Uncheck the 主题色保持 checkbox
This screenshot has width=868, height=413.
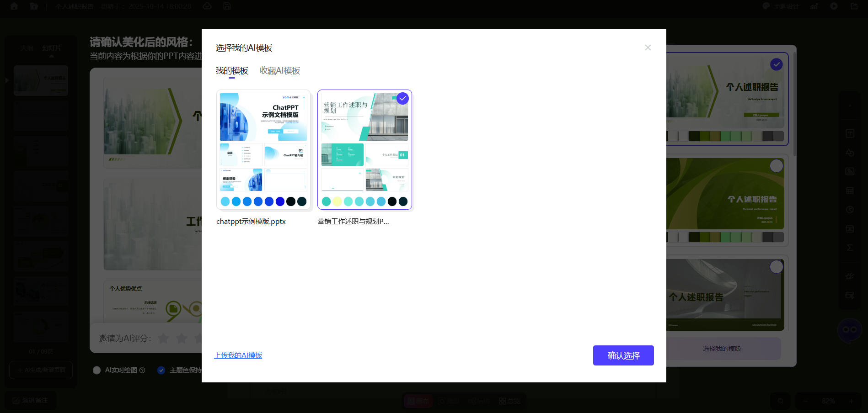click(x=161, y=371)
